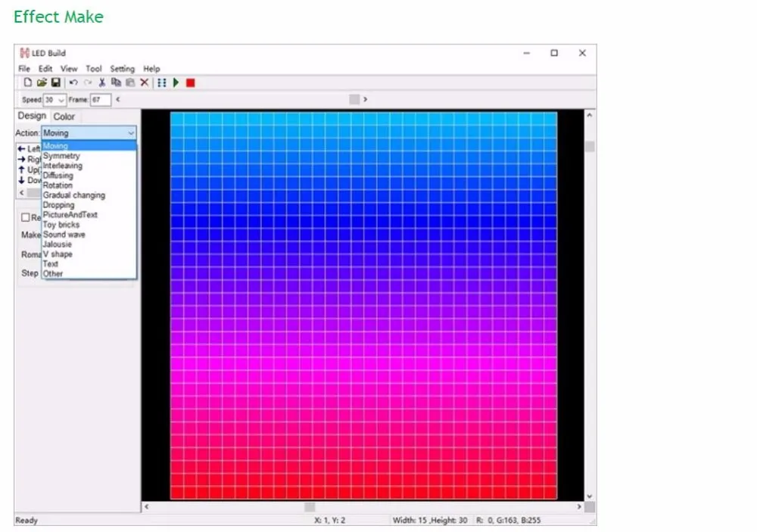Select the Down arrow direction item
757x532 pixels.
point(29,180)
